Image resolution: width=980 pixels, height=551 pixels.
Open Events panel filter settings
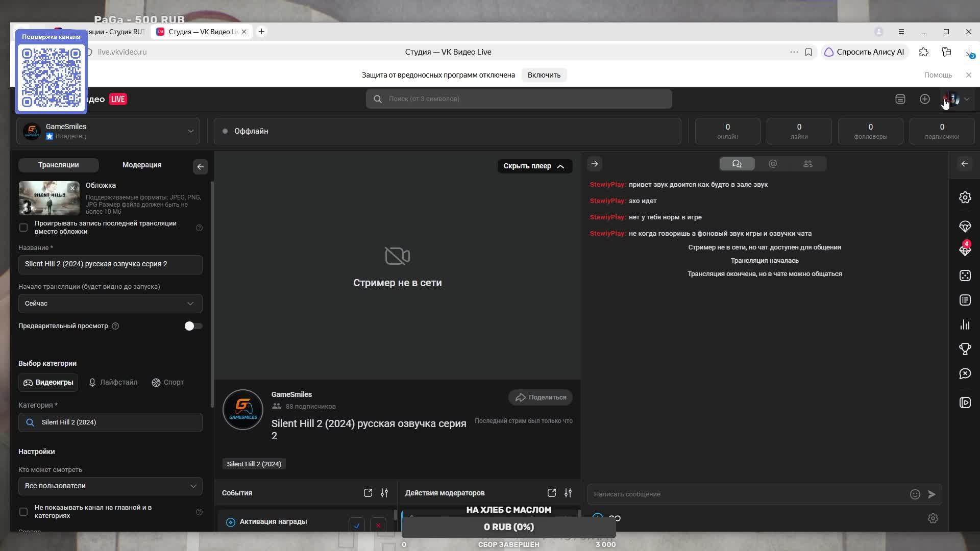384,493
